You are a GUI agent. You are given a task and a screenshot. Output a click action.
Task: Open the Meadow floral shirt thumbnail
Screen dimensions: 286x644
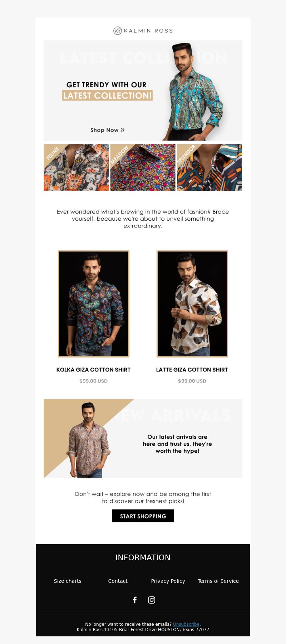tap(143, 167)
